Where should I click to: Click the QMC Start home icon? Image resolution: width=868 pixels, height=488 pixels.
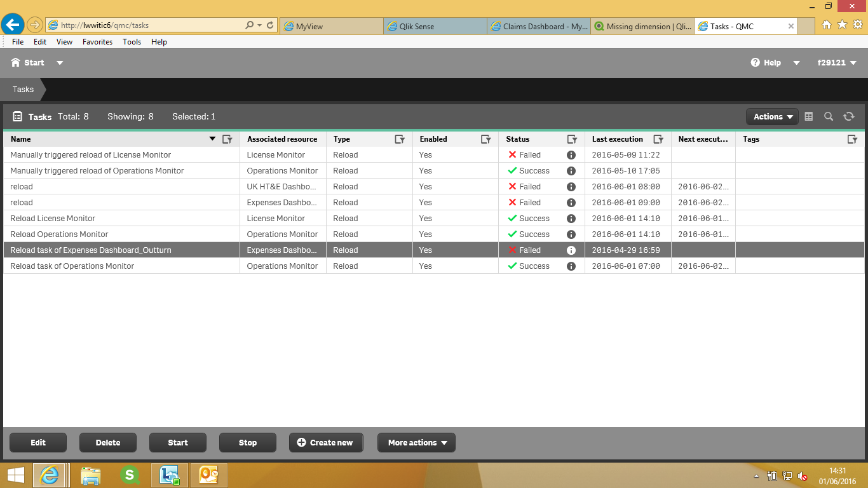[16, 62]
